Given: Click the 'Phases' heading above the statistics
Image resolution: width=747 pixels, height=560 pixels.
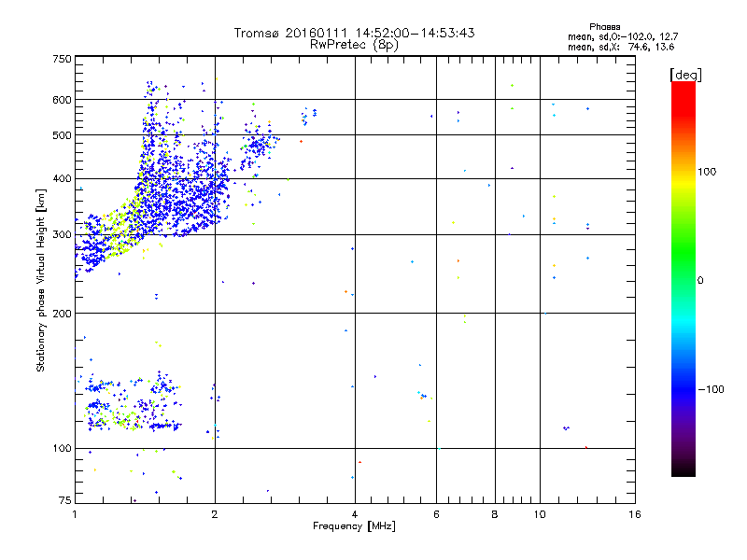Looking at the screenshot, I should tap(604, 27).
